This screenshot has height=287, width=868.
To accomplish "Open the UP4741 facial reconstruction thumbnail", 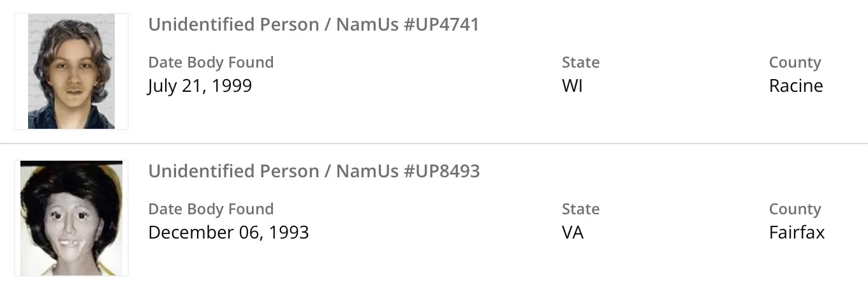I will coord(71,71).
